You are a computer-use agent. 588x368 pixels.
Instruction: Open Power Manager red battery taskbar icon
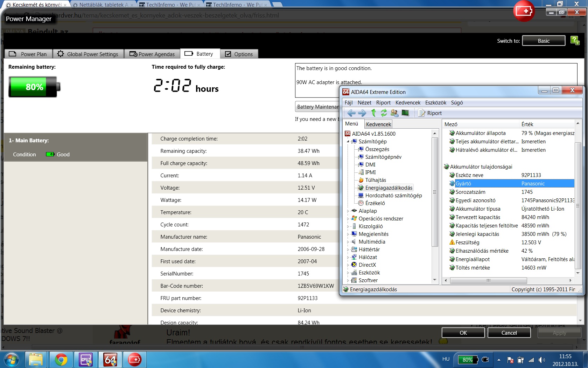coord(135,360)
